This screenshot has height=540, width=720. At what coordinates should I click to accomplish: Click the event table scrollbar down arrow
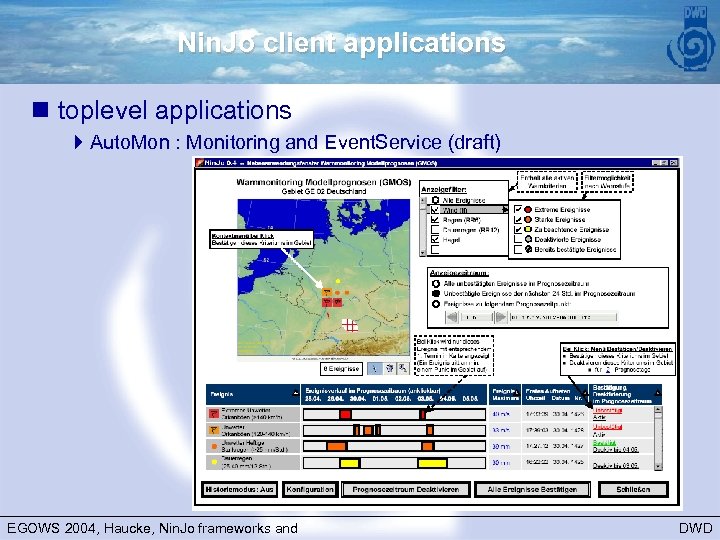[x=658, y=466]
